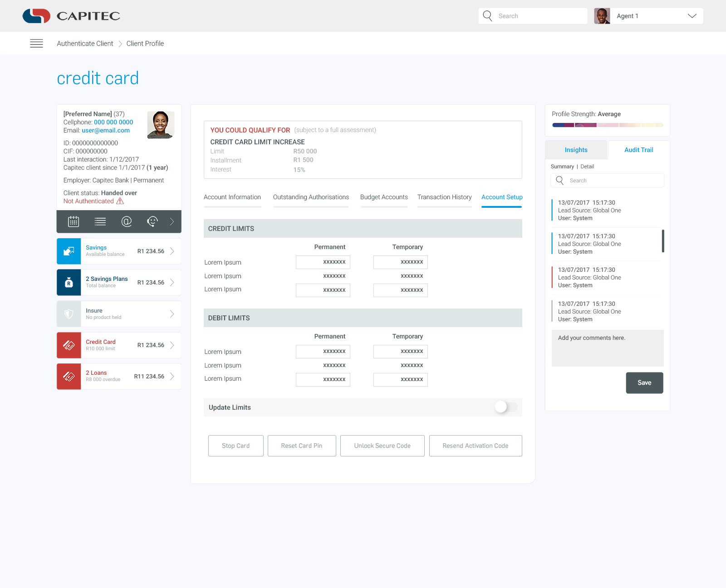Go to Authenticate Client breadcrumb
Screen dimensions: 726x588
(x=85, y=44)
